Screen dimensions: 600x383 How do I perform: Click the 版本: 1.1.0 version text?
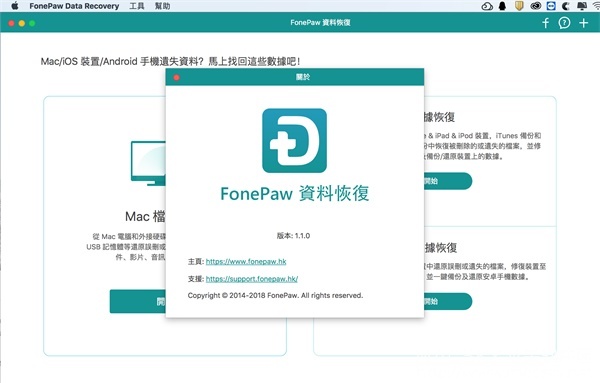(x=293, y=236)
